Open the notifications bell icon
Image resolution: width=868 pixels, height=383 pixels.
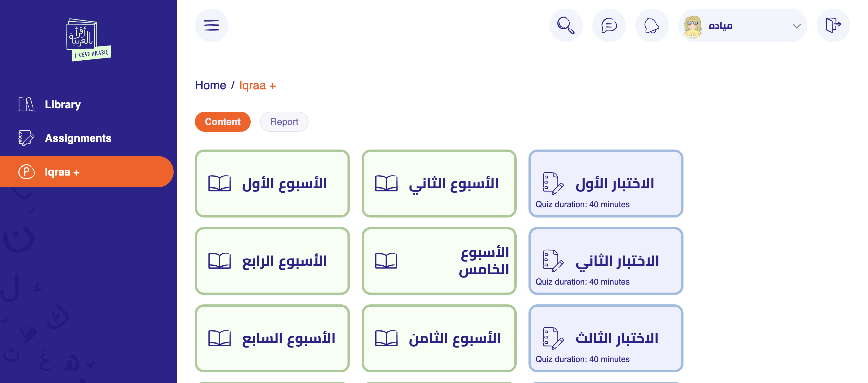(652, 26)
